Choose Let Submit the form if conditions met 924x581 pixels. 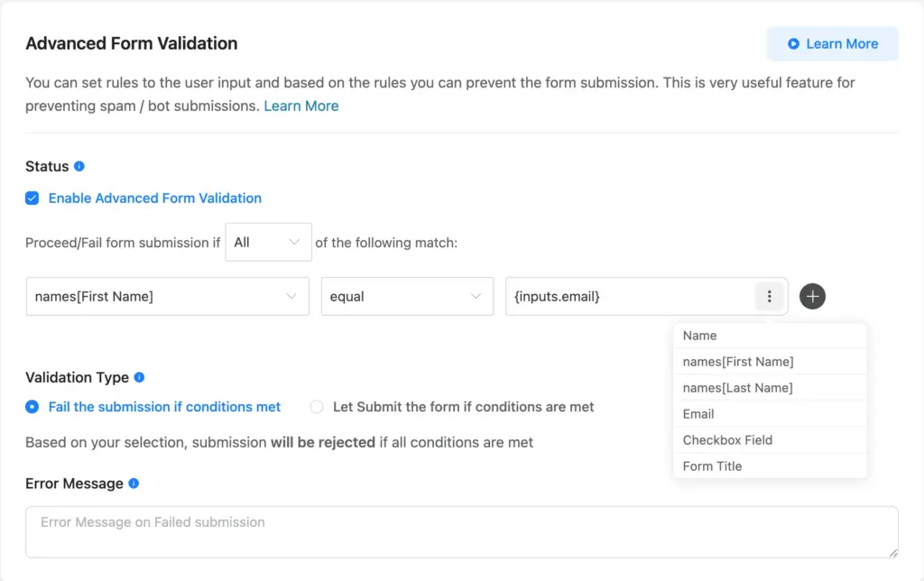click(317, 407)
